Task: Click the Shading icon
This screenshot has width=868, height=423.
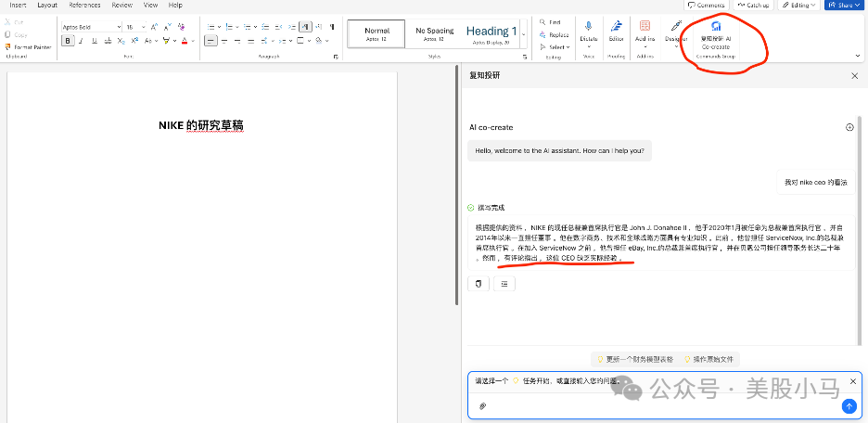Action: [x=319, y=41]
